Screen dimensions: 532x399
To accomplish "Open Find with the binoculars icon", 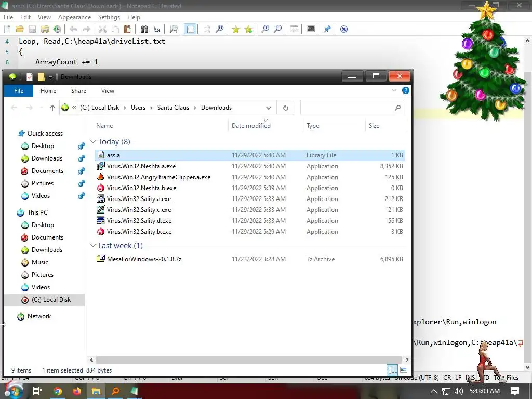I will click(144, 29).
